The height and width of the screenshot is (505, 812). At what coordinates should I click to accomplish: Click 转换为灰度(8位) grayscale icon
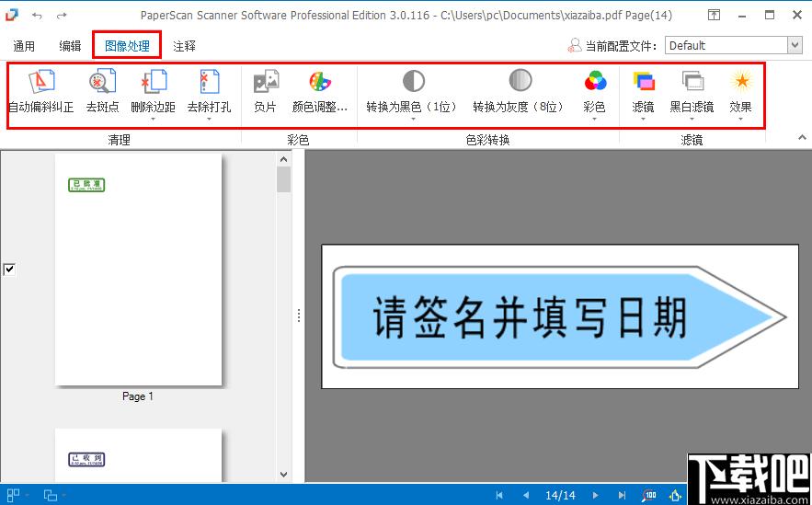click(517, 81)
